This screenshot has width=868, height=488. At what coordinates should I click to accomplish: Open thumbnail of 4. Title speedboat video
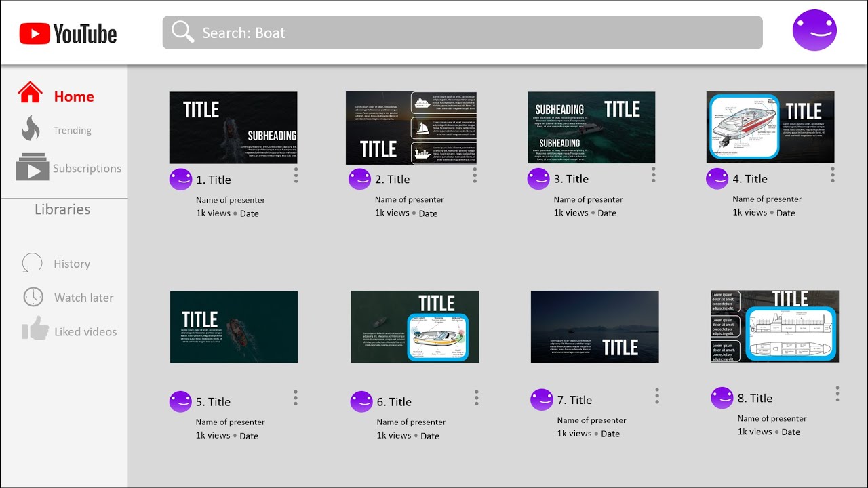point(770,127)
